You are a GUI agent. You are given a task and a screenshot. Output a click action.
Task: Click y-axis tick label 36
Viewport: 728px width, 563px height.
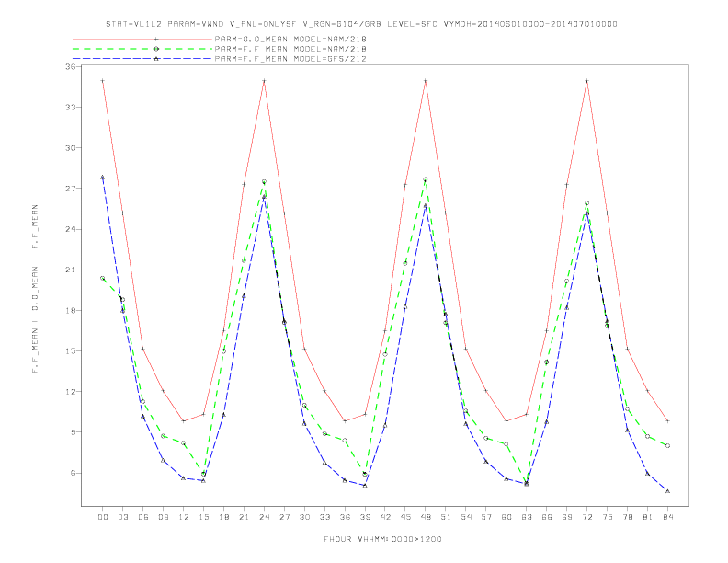click(71, 66)
